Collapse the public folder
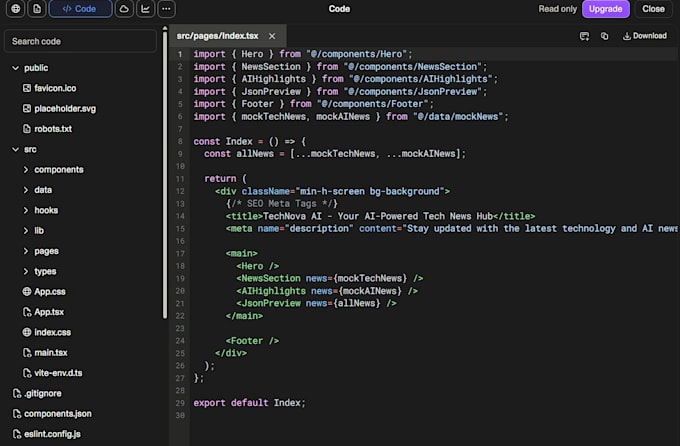The width and height of the screenshot is (680, 446). 16,68
